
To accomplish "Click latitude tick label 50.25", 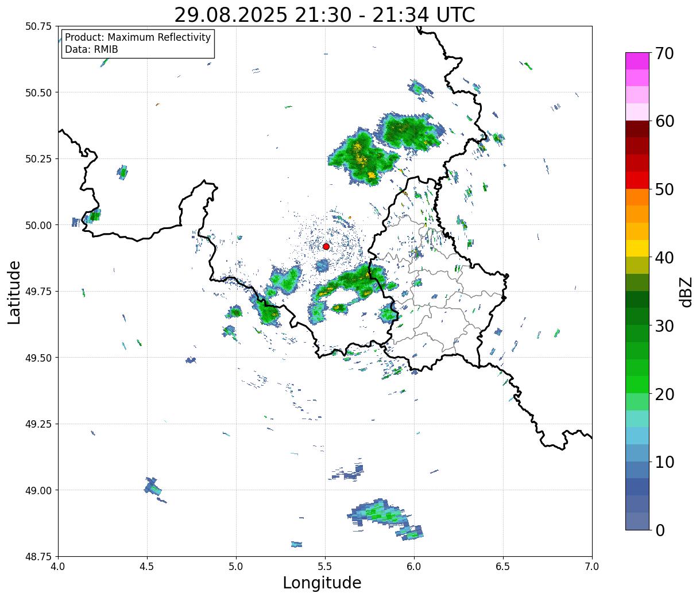I will (38, 158).
